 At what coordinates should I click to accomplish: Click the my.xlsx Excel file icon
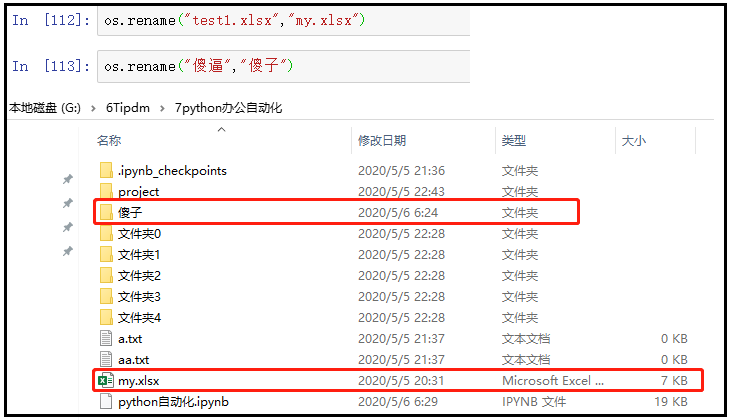pyautogui.click(x=106, y=380)
